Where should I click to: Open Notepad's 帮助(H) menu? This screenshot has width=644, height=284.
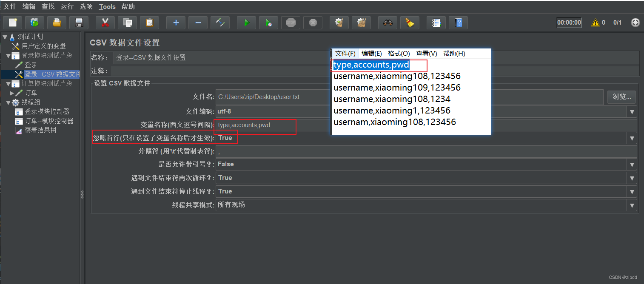pyautogui.click(x=454, y=54)
